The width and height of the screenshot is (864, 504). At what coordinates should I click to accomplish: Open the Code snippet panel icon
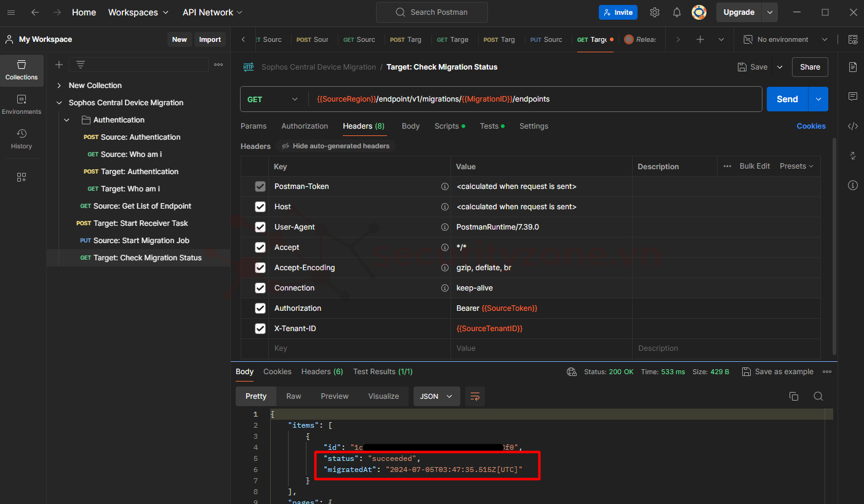pyautogui.click(x=853, y=126)
